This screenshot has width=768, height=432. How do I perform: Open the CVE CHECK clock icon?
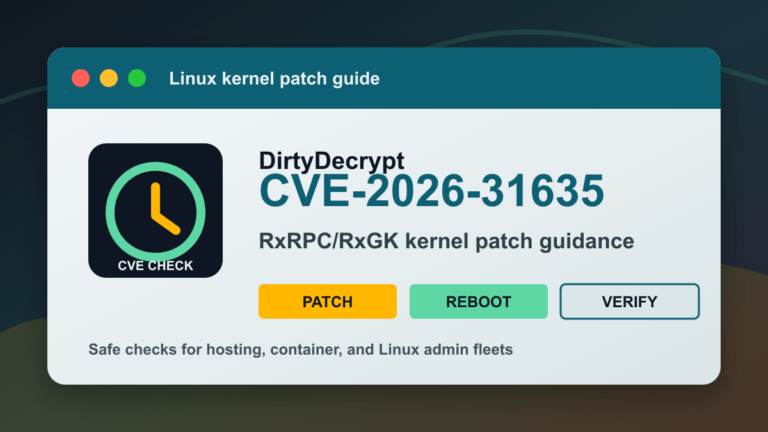[x=155, y=211]
